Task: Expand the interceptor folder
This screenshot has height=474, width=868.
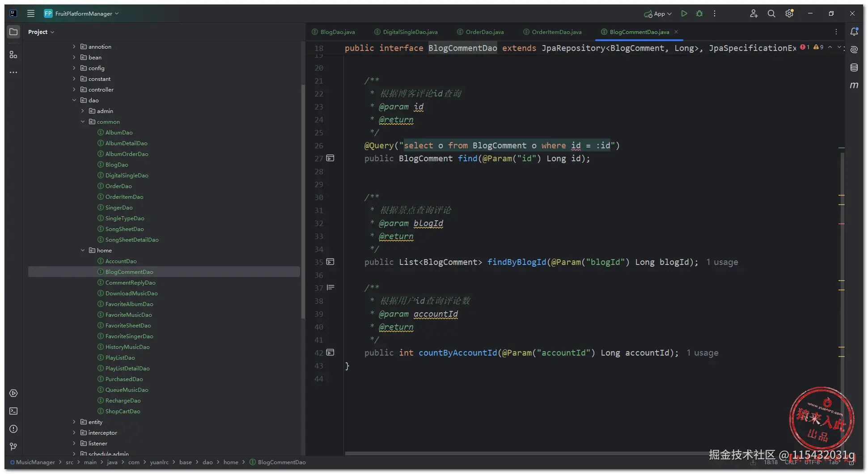Action: (74, 432)
